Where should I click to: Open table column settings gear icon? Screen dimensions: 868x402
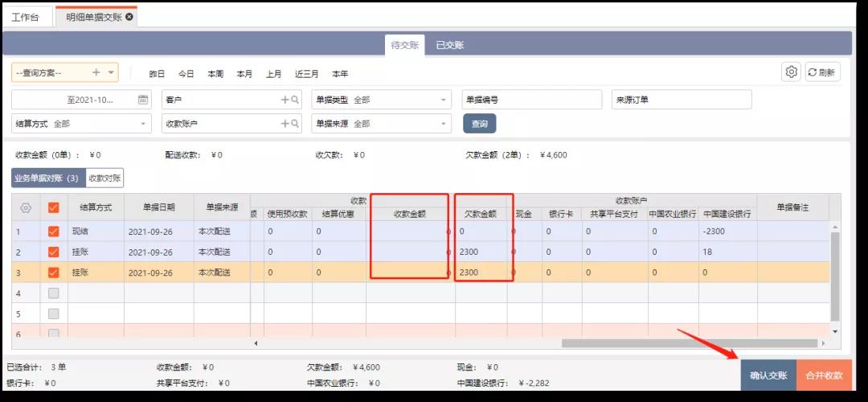click(26, 207)
